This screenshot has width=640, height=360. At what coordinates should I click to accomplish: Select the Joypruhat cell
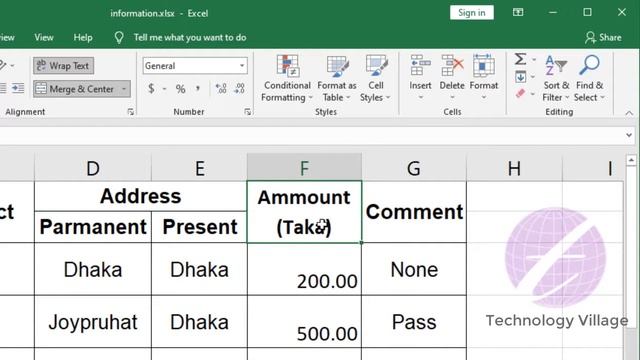tap(93, 322)
